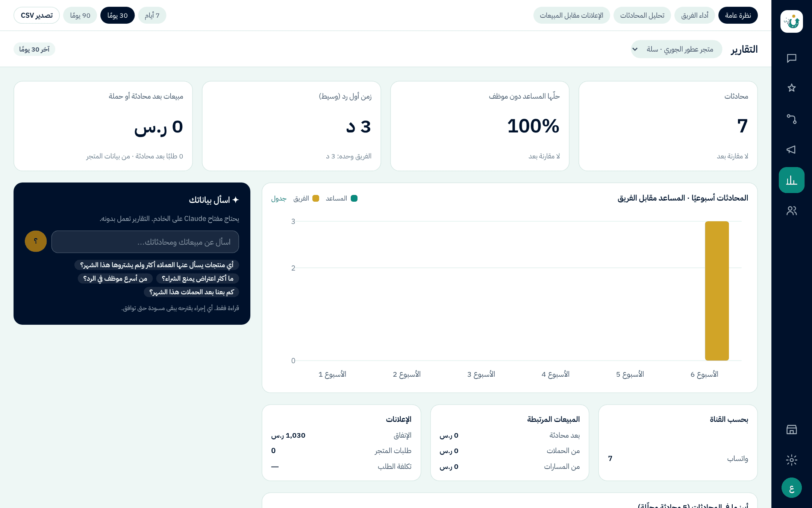Viewport: 812px width, 508px height.
Task: Select the '30 يومًا' range
Action: [x=117, y=15]
